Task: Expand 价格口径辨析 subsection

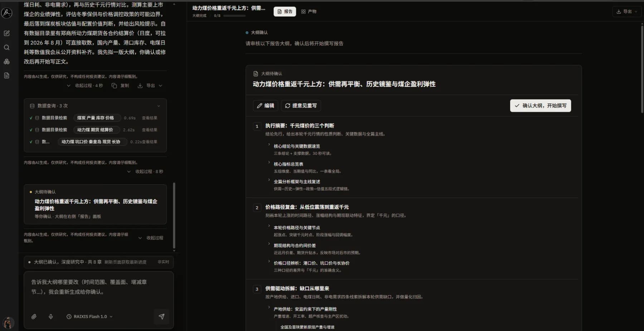Action: (x=269, y=261)
